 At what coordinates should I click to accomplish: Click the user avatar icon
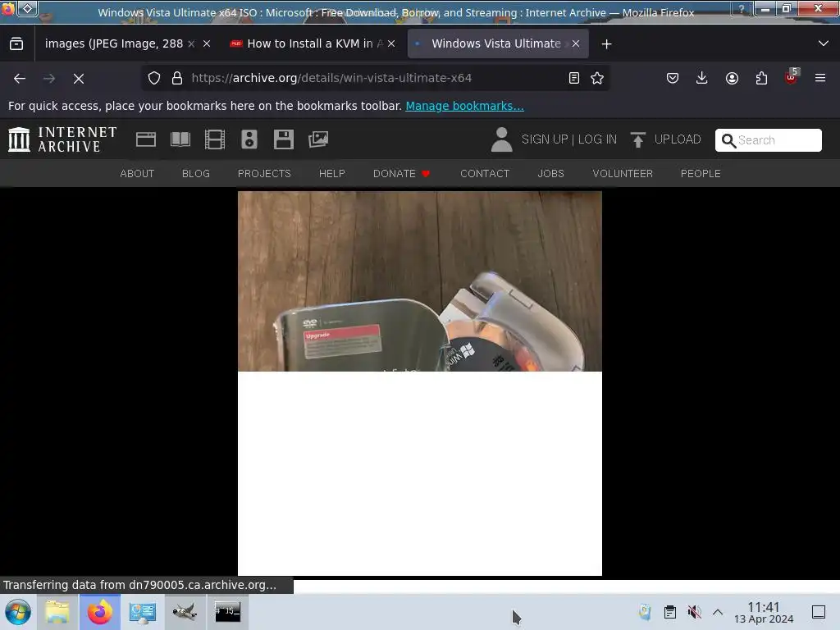501,139
